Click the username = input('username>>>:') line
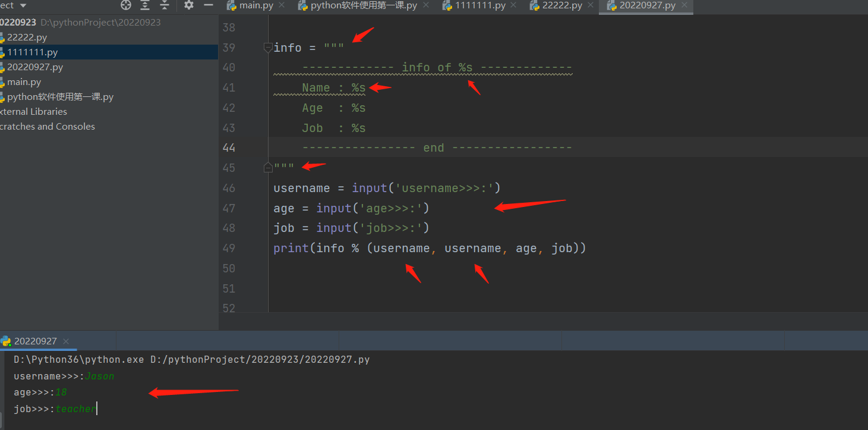 point(387,188)
